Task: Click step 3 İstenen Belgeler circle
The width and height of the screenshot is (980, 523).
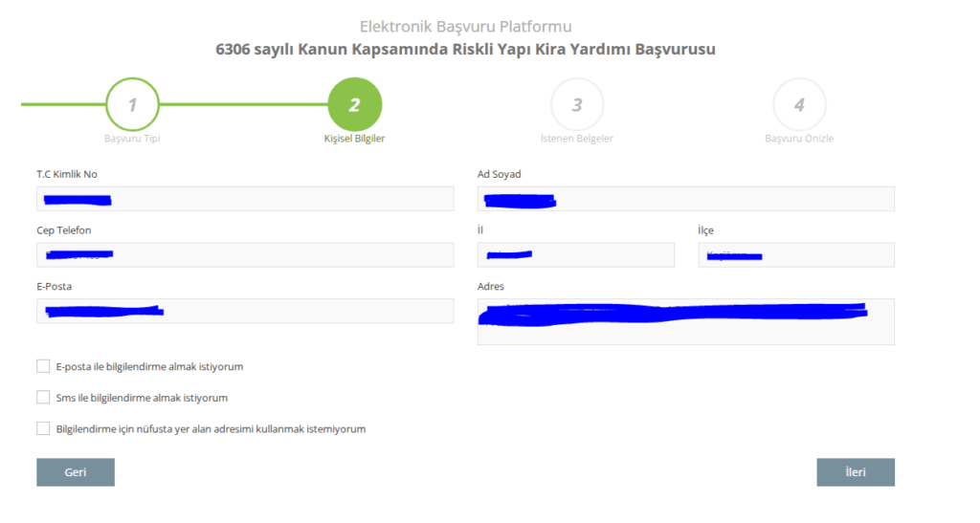Action: pyautogui.click(x=577, y=104)
